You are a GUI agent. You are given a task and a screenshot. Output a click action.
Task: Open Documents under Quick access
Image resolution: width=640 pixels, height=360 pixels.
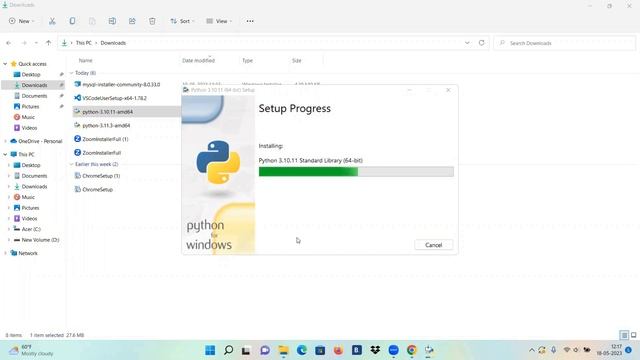(x=31, y=96)
